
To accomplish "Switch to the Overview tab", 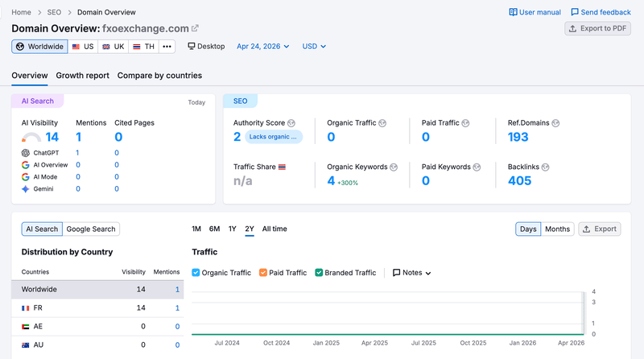I will pos(30,76).
